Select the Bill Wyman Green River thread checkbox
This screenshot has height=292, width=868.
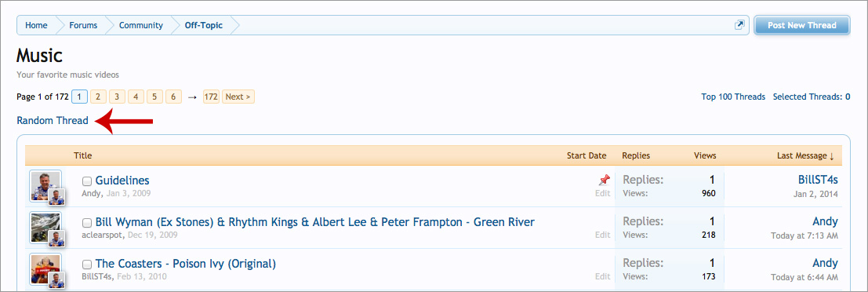[x=87, y=223]
